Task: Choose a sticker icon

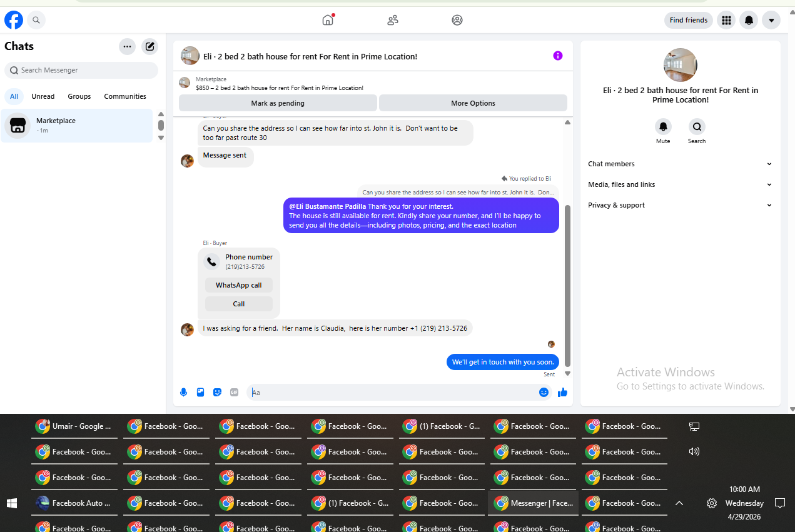Action: point(218,393)
